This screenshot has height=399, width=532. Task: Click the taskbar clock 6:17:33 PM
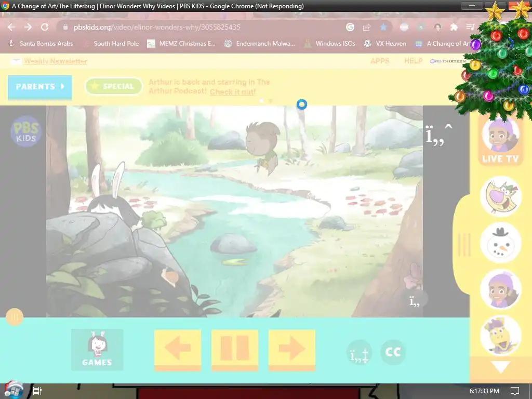click(x=484, y=391)
